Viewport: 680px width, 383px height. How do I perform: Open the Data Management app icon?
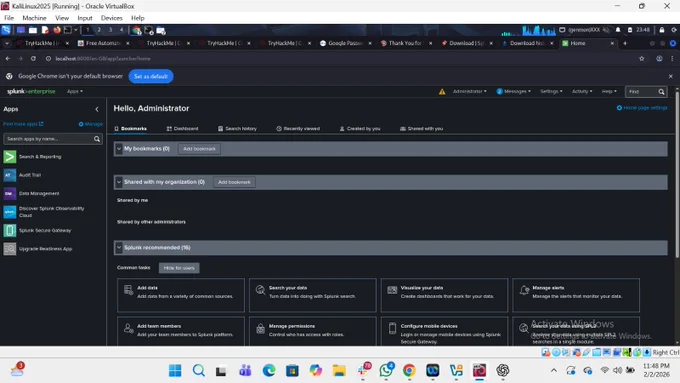click(10, 193)
